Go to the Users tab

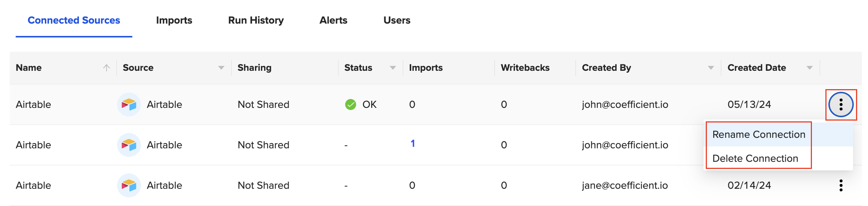coord(397,20)
